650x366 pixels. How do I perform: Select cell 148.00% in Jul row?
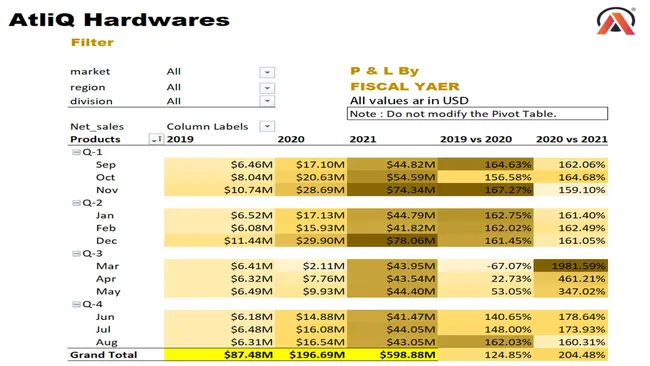[x=485, y=330]
